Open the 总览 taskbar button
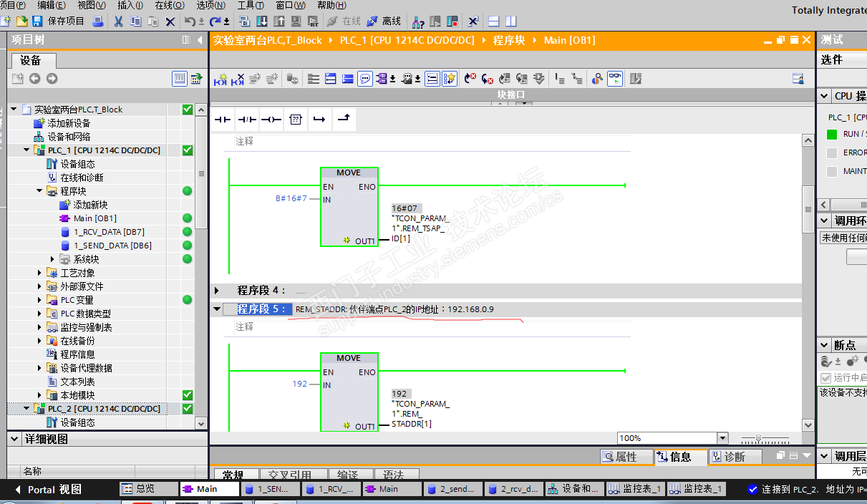867x504 pixels. pos(148,489)
